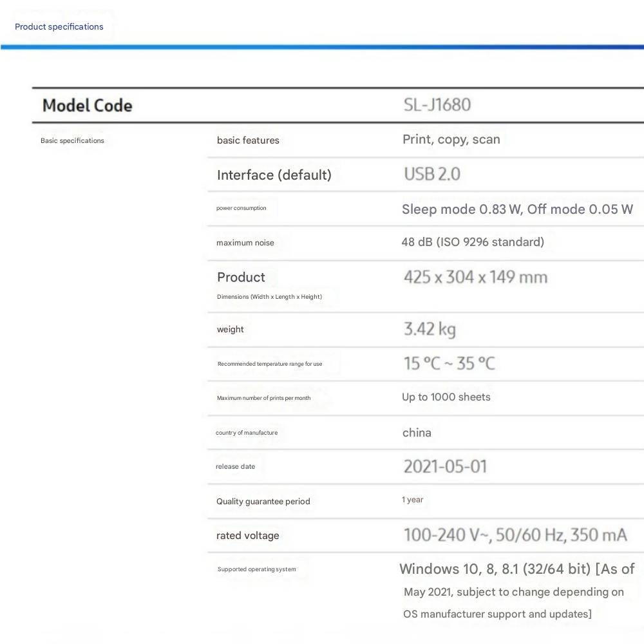Click the Interface (default) label
Viewport: 644px width, 644px height.
pos(274,175)
